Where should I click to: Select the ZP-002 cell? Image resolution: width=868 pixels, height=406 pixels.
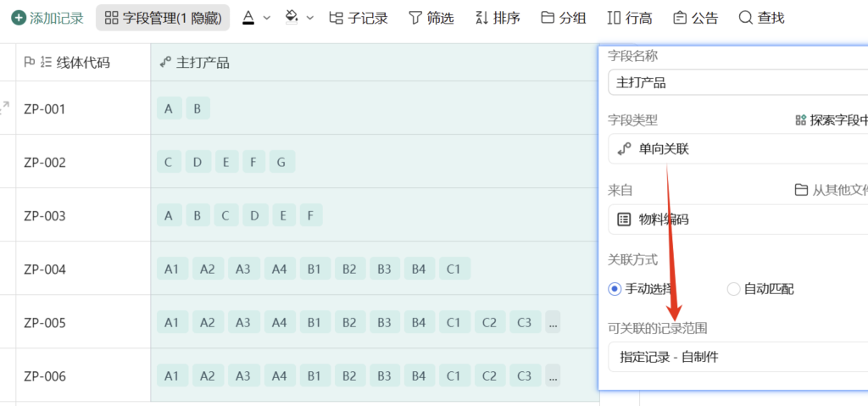83,162
